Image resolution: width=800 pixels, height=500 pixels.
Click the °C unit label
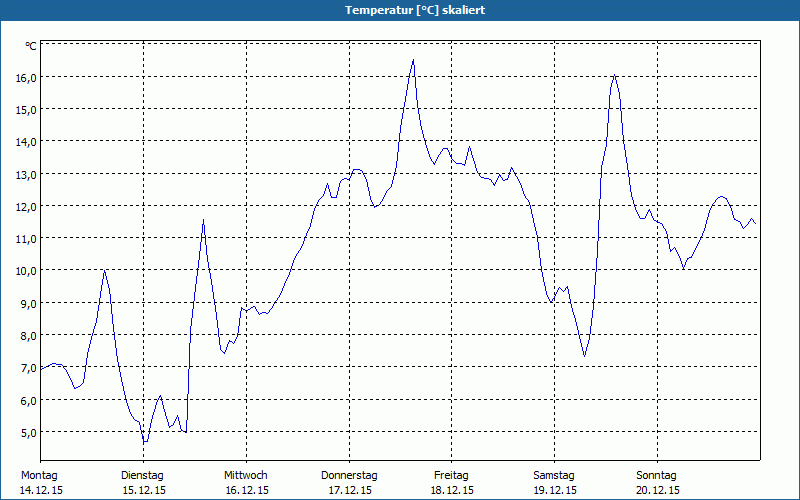(x=31, y=46)
